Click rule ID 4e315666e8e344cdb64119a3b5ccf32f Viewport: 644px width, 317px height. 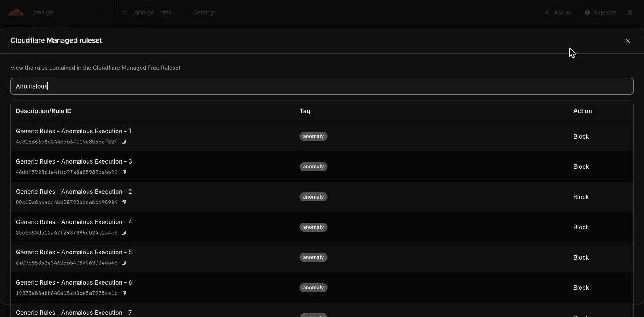click(x=67, y=142)
